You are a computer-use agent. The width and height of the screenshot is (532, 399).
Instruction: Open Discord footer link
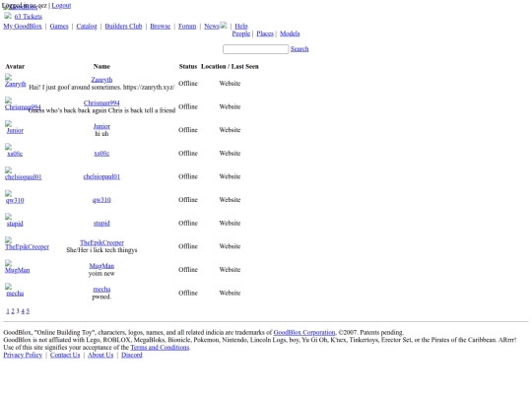pos(132,355)
